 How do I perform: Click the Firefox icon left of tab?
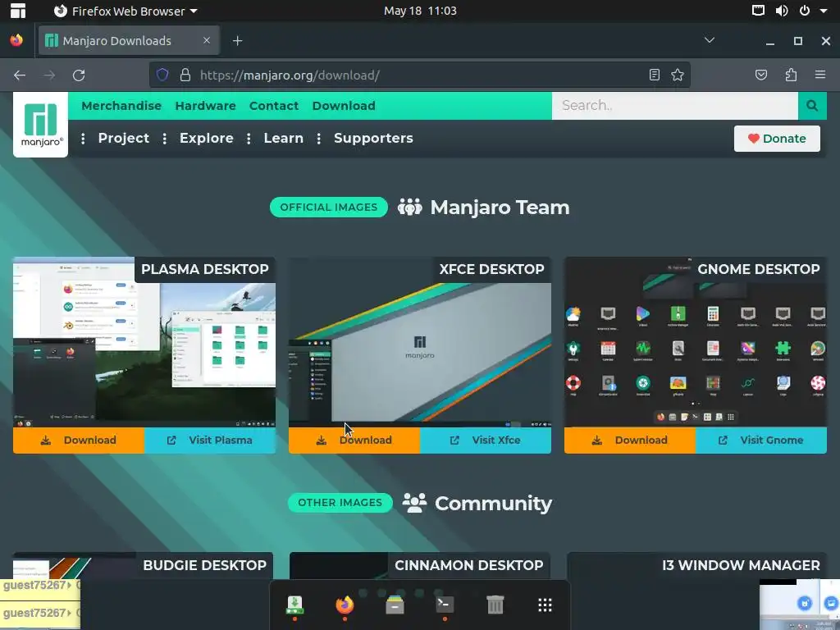coord(16,40)
